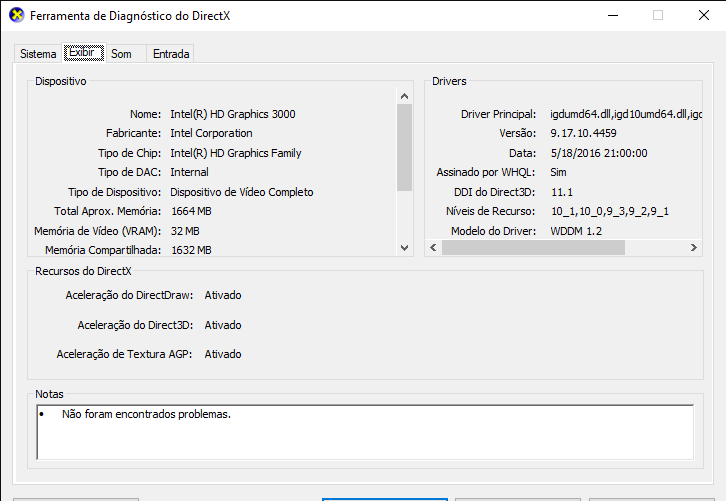The width and height of the screenshot is (726, 501).
Task: Click the note 'Não foram encontrados problemas.'
Action: point(146,414)
